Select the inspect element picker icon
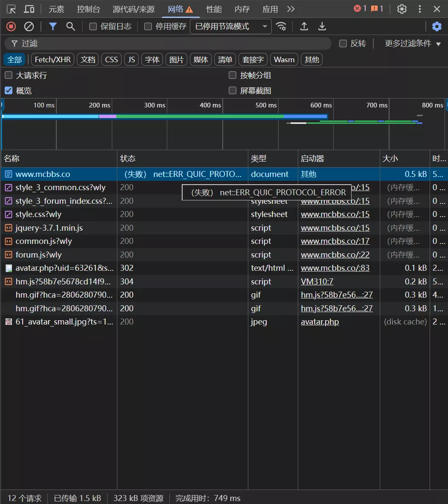448x504 pixels. click(11, 9)
